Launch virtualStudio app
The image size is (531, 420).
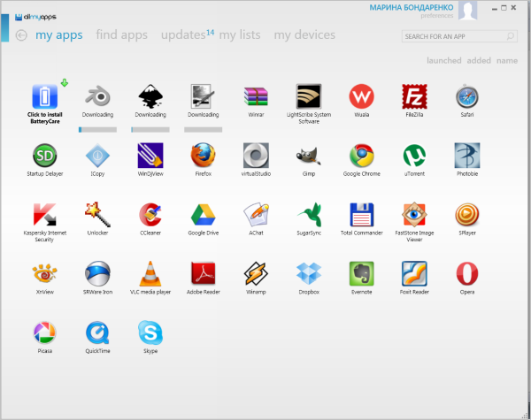pos(256,156)
